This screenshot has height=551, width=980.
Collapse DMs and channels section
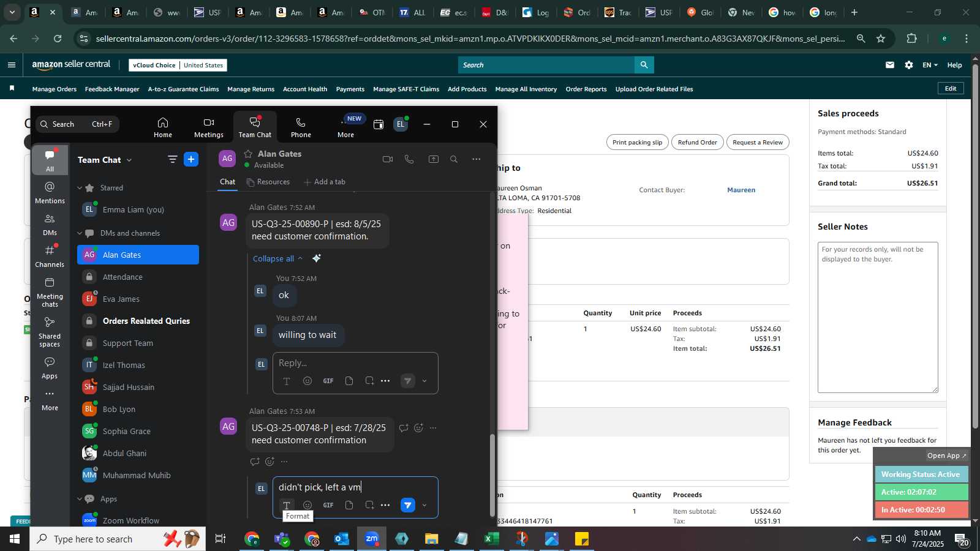80,233
